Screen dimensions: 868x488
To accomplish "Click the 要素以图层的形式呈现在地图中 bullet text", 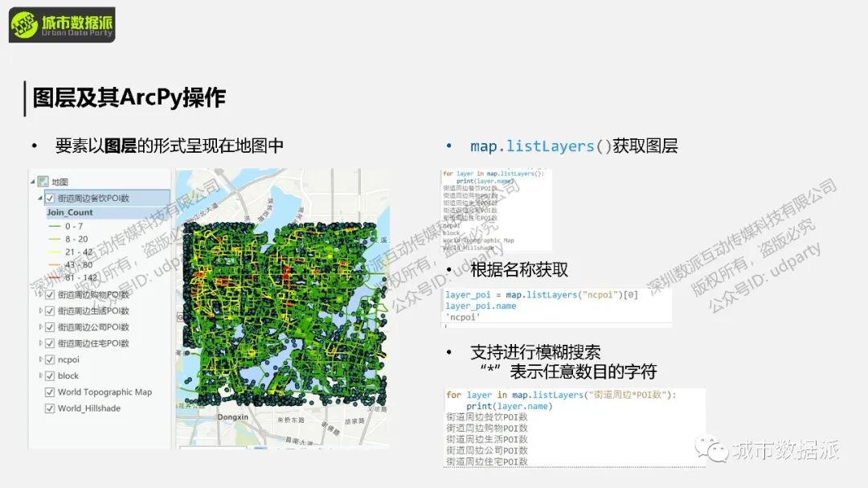I will pos(170,146).
